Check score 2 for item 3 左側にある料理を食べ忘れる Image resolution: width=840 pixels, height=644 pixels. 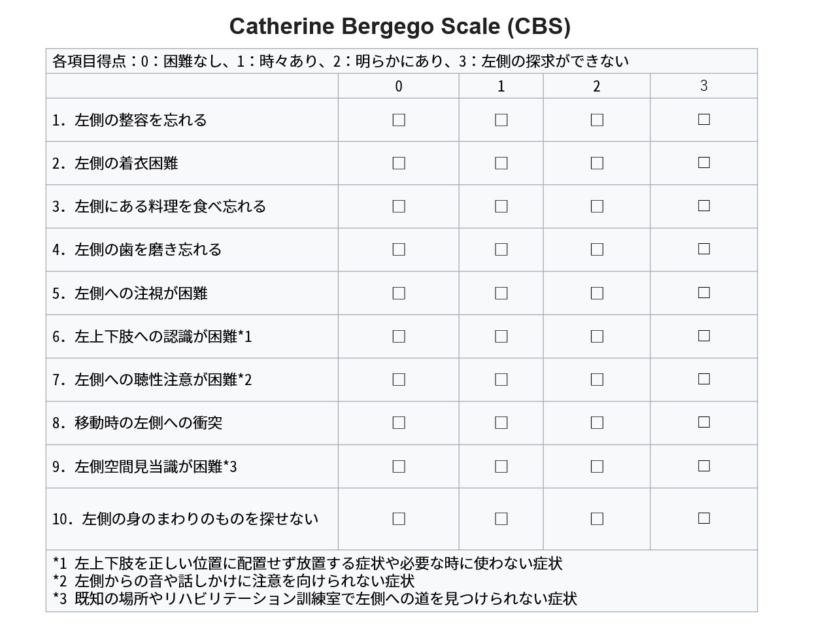coord(597,207)
